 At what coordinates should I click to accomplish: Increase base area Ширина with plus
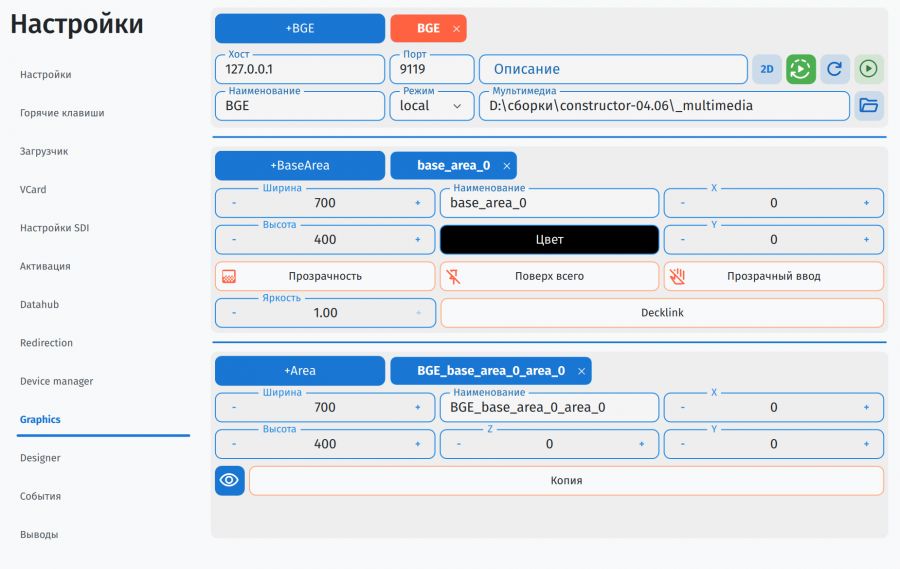(x=418, y=203)
